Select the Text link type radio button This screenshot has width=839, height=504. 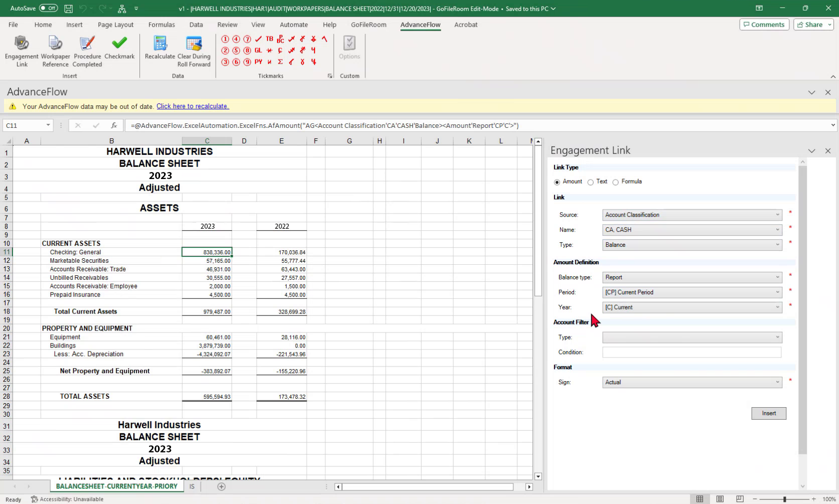(x=591, y=182)
